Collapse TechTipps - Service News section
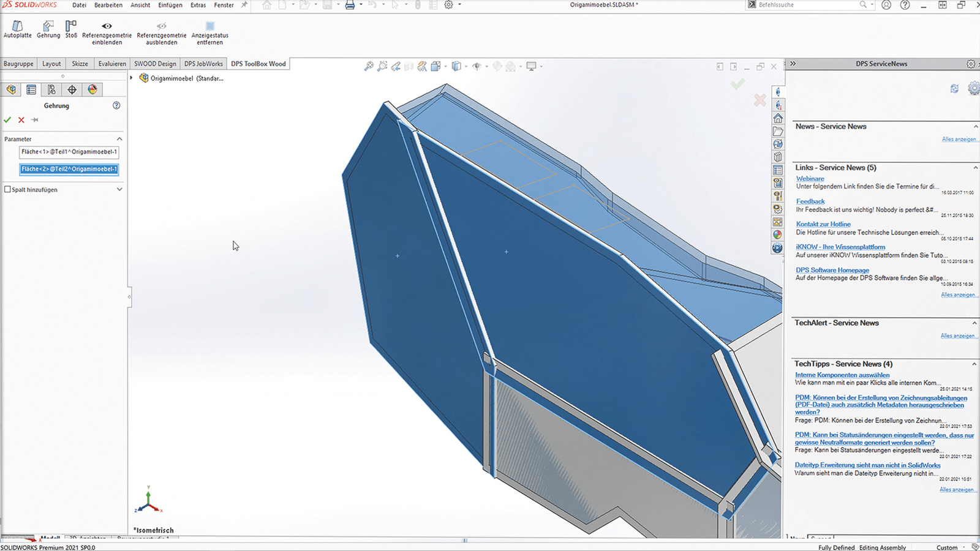The image size is (980, 551). point(974,364)
